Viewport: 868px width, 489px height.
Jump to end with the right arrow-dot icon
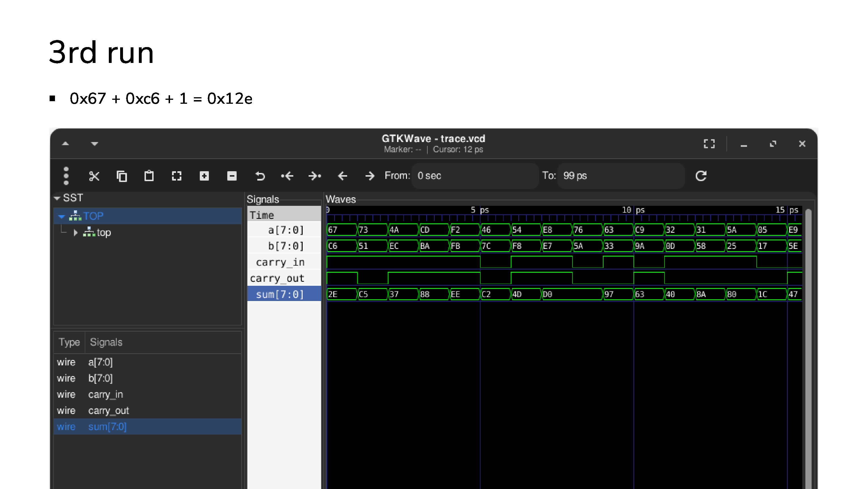click(x=315, y=176)
